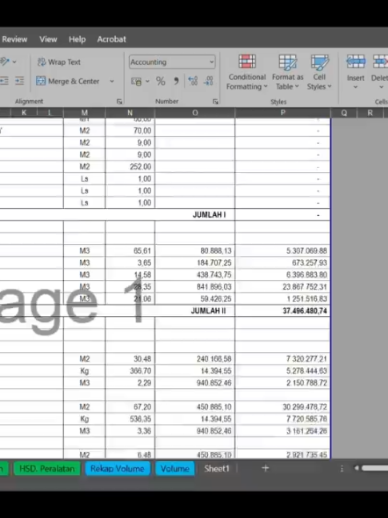Open Number format dialog launcher

(x=215, y=101)
